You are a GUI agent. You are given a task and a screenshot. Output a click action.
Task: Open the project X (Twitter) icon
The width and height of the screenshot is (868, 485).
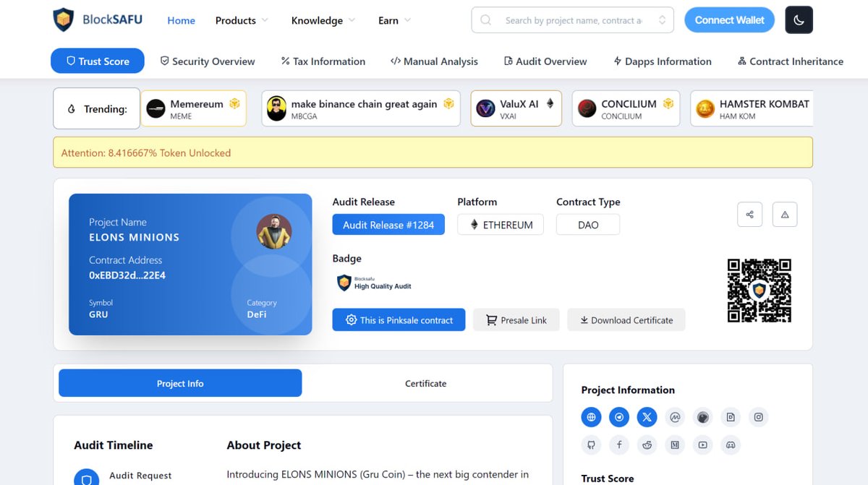pyautogui.click(x=647, y=417)
